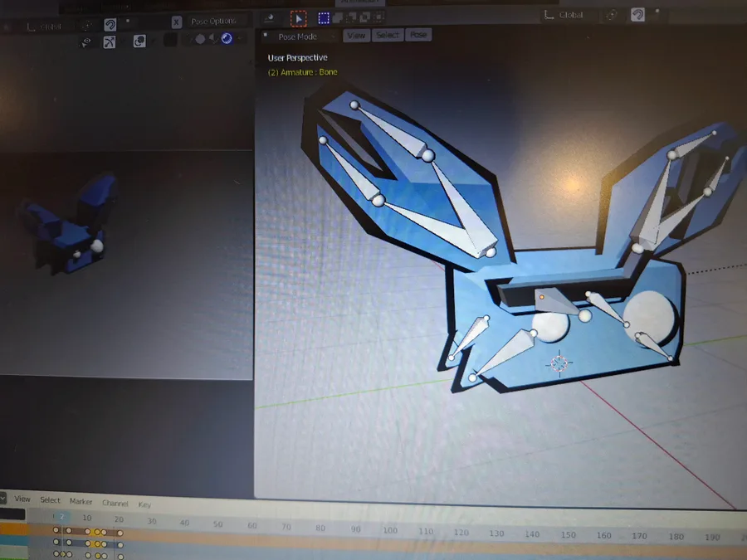Choose the subtract selection mode icon
The width and height of the screenshot is (747, 560).
pos(352,17)
